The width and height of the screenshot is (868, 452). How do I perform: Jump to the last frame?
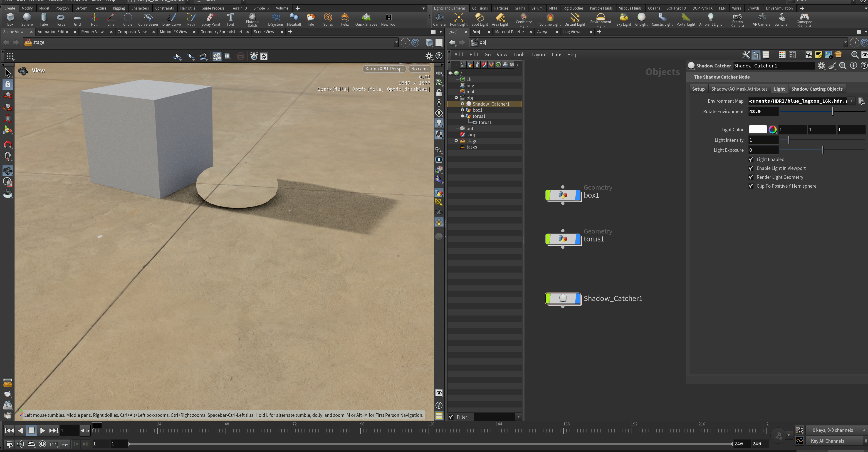click(54, 430)
